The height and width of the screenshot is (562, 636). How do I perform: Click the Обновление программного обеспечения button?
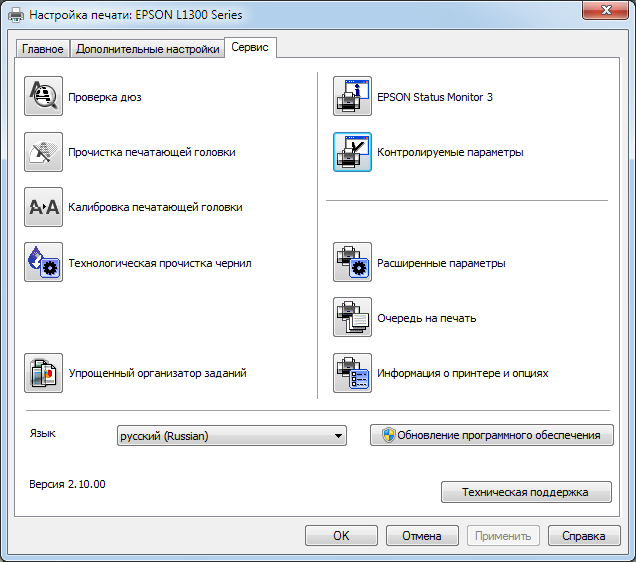click(492, 435)
